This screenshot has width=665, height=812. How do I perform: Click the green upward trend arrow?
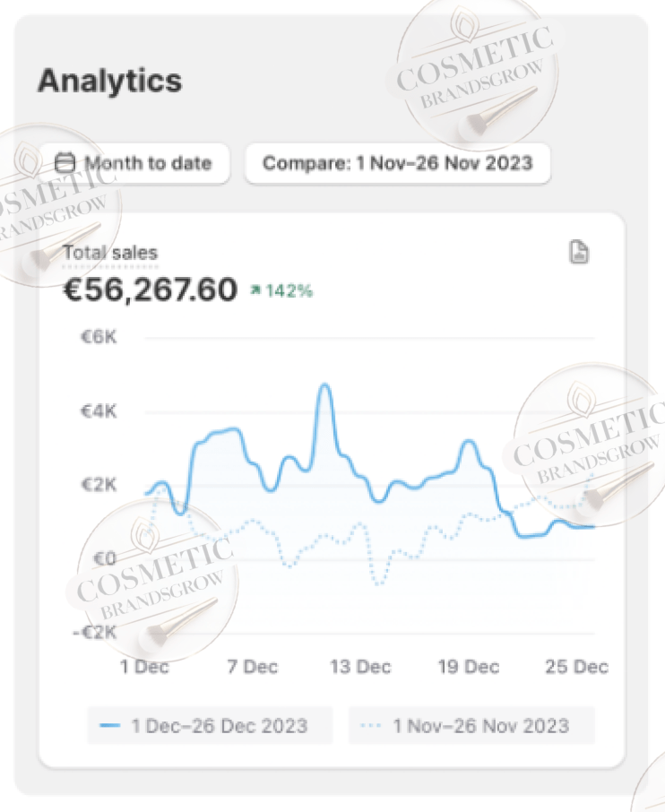pyautogui.click(x=255, y=290)
